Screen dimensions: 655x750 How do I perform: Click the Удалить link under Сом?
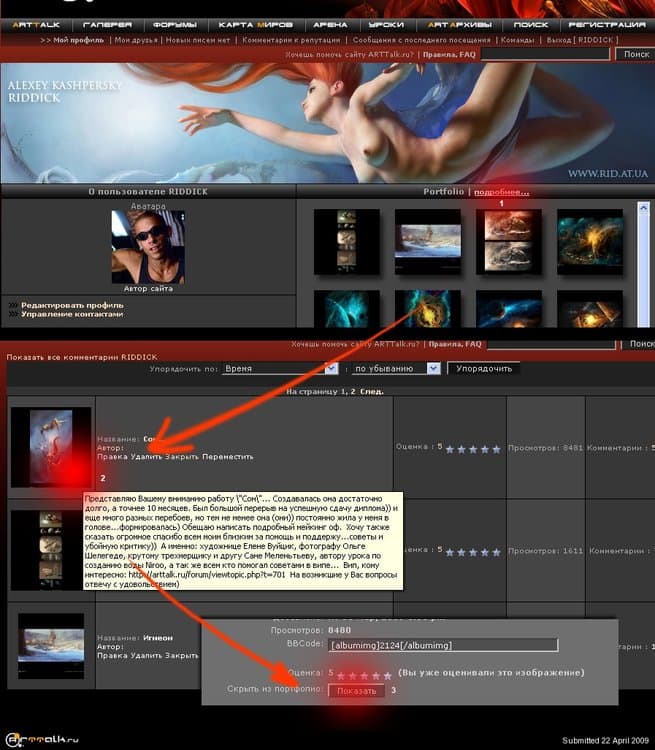coord(144,457)
